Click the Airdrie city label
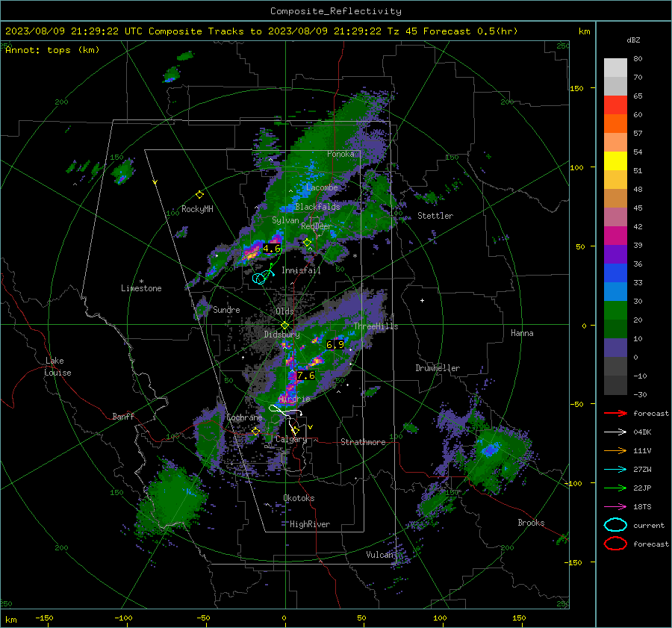Image resolution: width=672 pixels, height=628 pixels. (x=294, y=399)
